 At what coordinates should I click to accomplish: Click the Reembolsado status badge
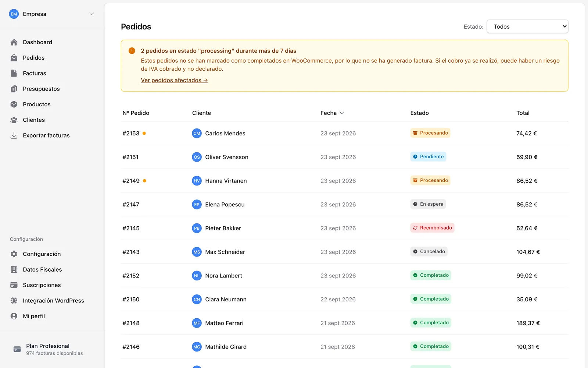click(x=432, y=228)
